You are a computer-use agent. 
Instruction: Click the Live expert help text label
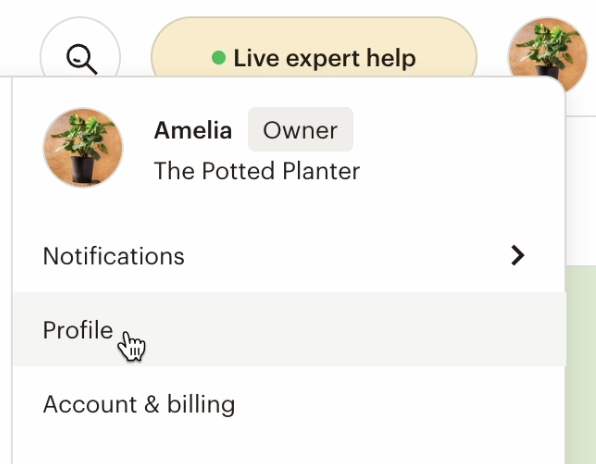coord(325,59)
